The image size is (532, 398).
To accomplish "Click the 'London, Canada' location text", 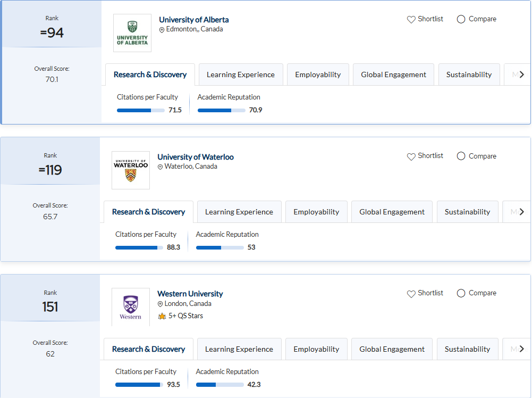I will pyautogui.click(x=188, y=304).
